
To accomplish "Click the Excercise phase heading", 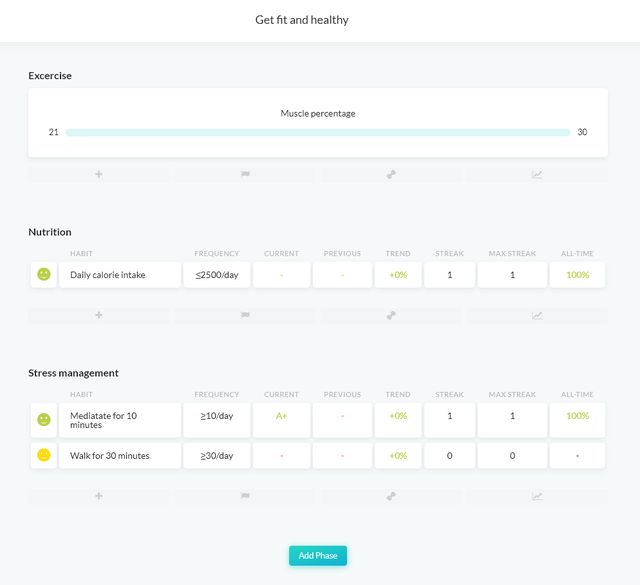I will point(50,76).
